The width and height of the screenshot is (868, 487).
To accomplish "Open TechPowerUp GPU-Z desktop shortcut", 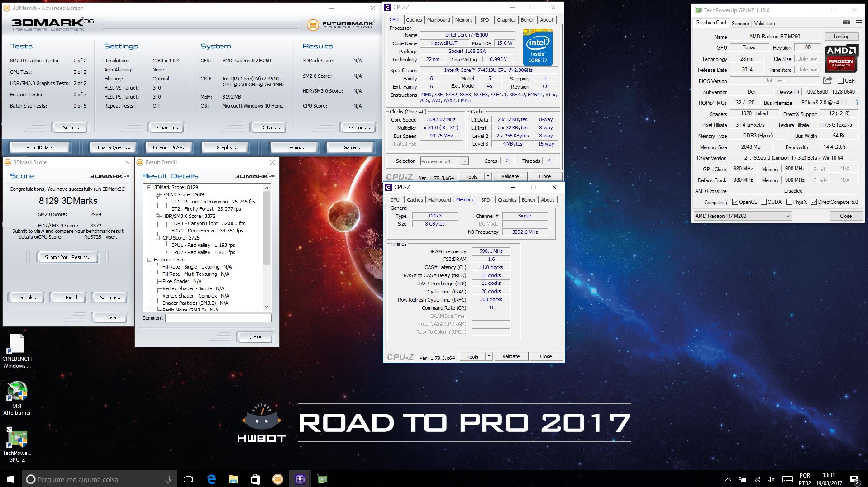I will (17, 445).
